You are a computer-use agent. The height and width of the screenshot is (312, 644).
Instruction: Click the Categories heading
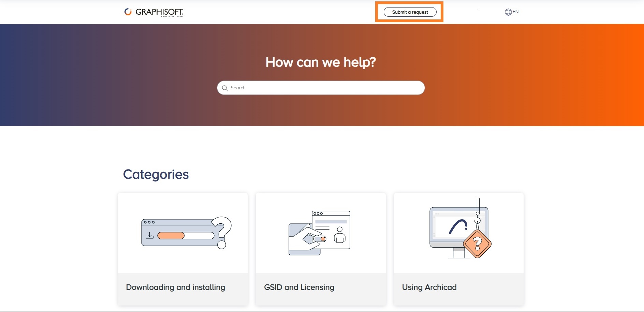point(156,174)
